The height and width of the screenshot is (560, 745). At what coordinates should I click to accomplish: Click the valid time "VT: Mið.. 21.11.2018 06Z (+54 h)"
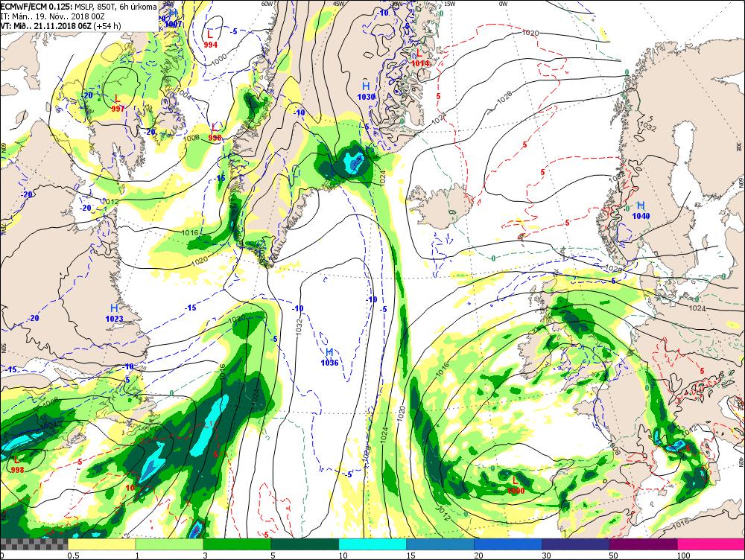pyautogui.click(x=60, y=25)
